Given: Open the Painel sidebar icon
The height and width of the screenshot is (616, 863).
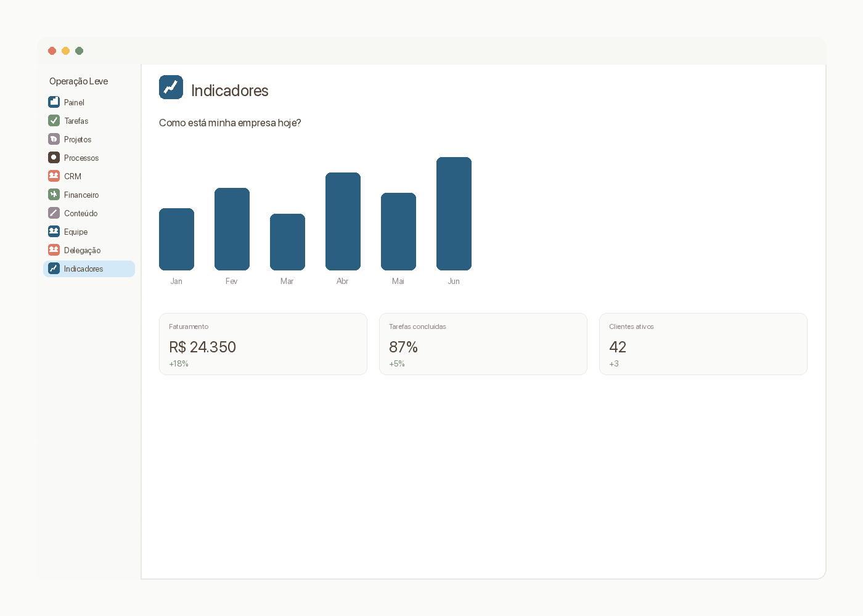Looking at the screenshot, I should [54, 102].
